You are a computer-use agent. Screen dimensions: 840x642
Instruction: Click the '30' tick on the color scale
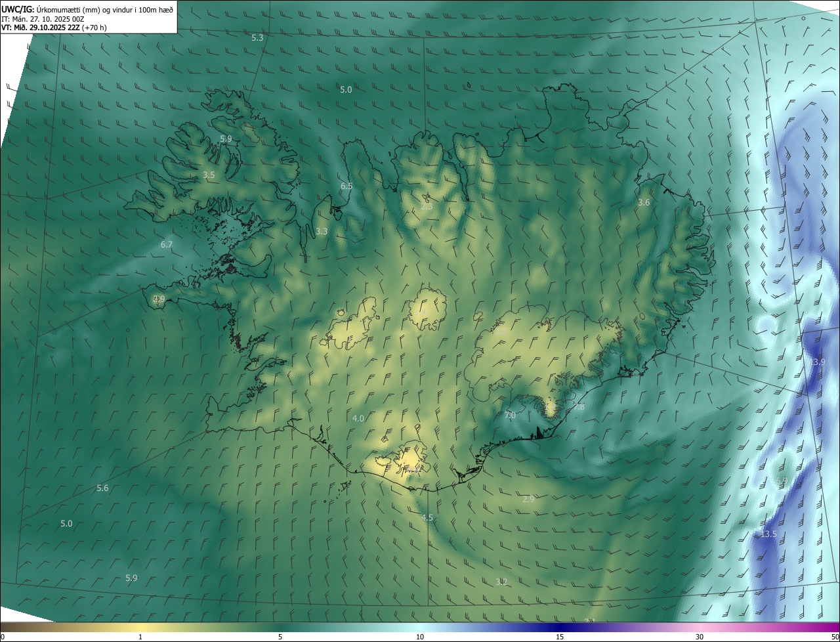coord(700,637)
